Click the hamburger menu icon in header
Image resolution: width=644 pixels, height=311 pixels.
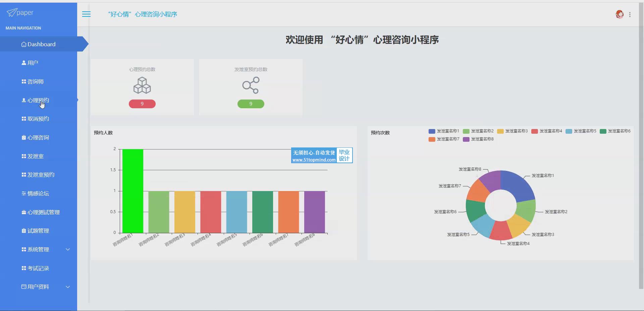click(86, 14)
